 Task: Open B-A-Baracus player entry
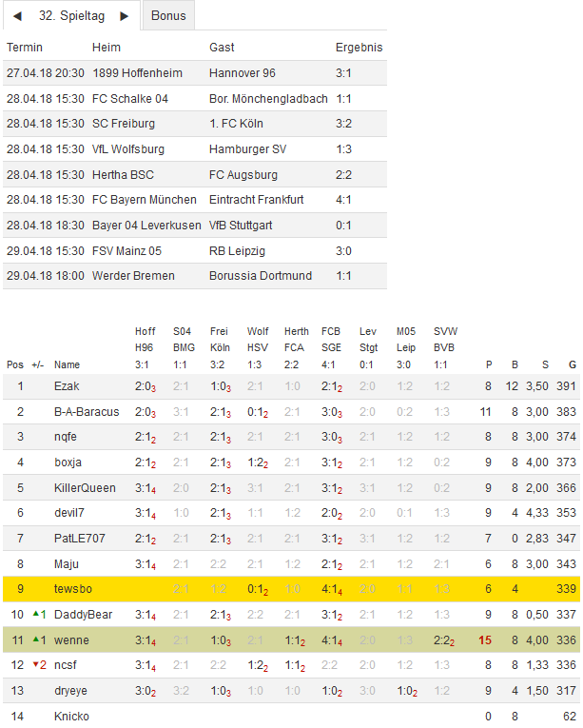87,412
